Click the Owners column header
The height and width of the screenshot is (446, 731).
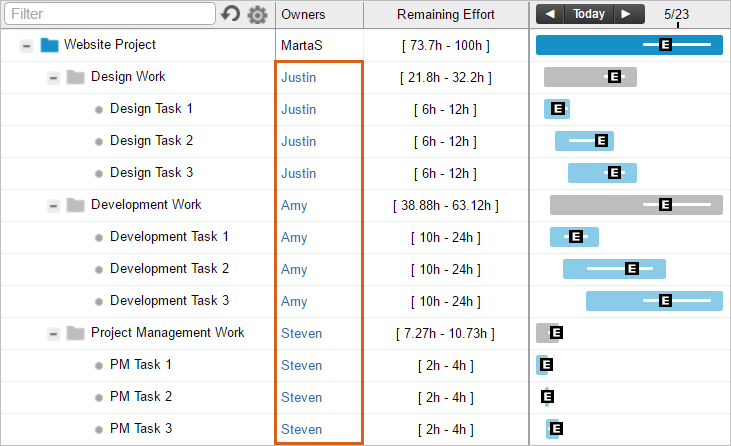pyautogui.click(x=303, y=14)
